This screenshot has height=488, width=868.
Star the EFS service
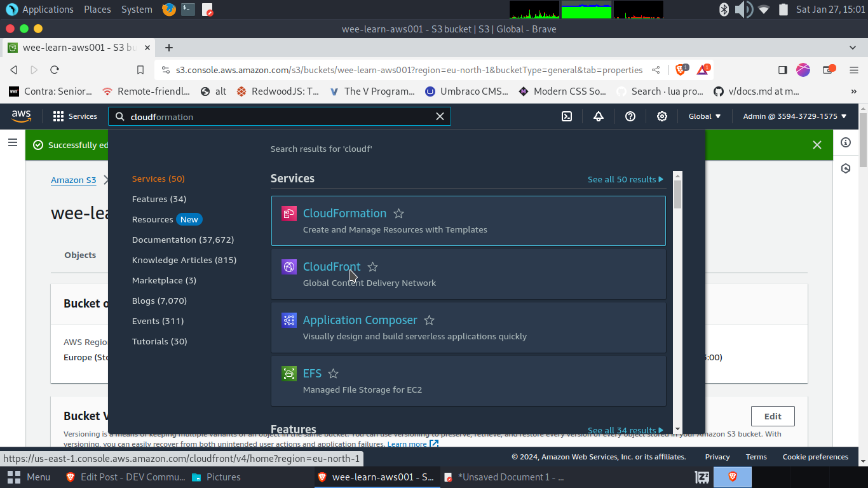(333, 374)
